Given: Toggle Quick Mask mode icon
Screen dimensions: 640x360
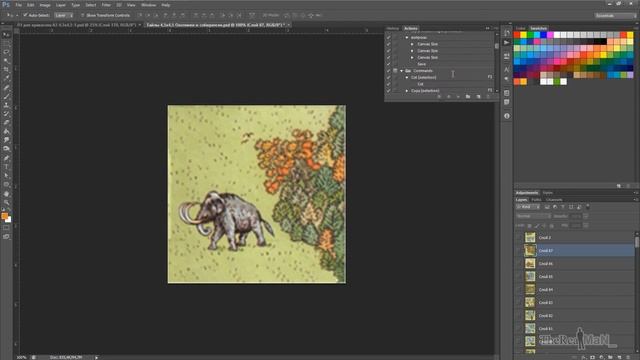Looking at the screenshot, I should click(x=6, y=228).
